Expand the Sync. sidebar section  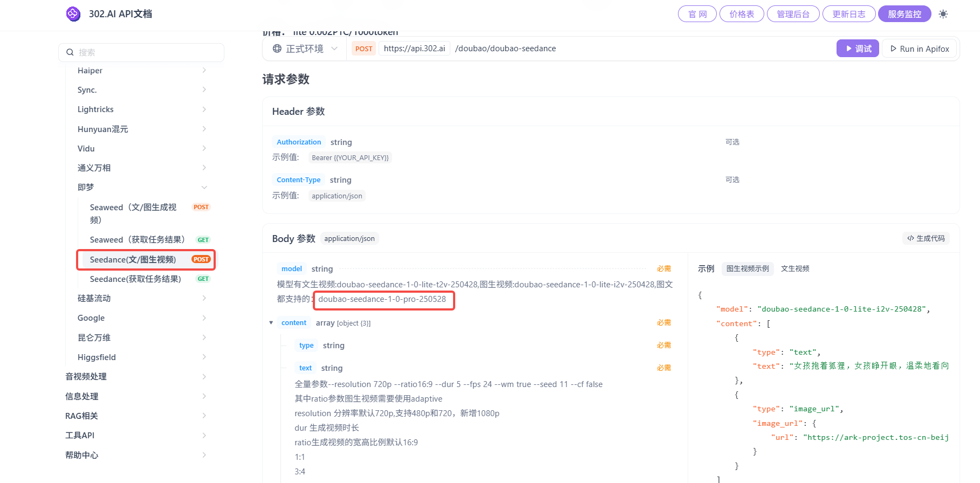pos(142,90)
